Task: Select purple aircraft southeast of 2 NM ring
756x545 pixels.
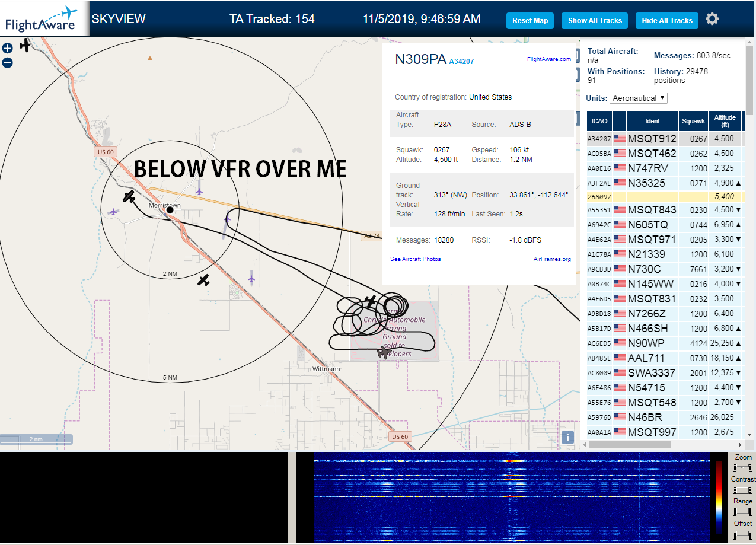Action: (x=251, y=278)
